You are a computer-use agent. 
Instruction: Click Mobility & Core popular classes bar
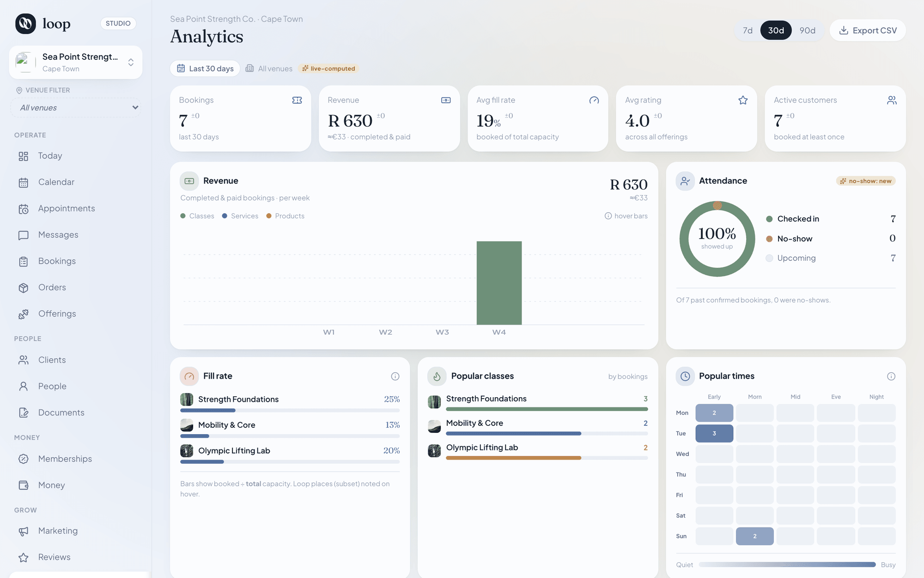[x=547, y=434]
